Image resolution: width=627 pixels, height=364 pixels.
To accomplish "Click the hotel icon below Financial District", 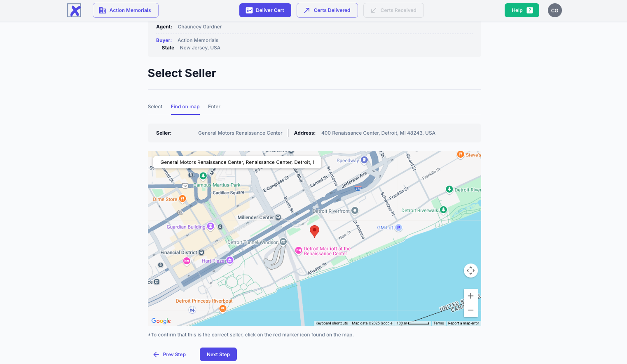I will pyautogui.click(x=187, y=261).
